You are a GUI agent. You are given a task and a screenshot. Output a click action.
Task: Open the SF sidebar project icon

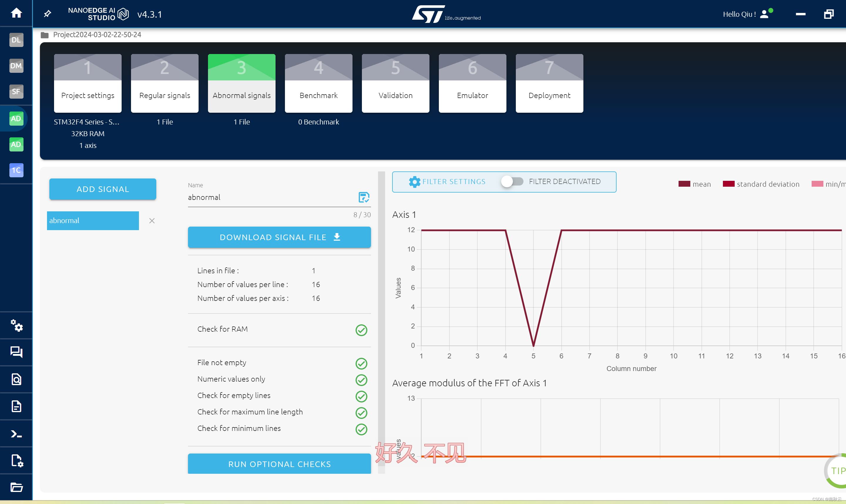click(16, 91)
